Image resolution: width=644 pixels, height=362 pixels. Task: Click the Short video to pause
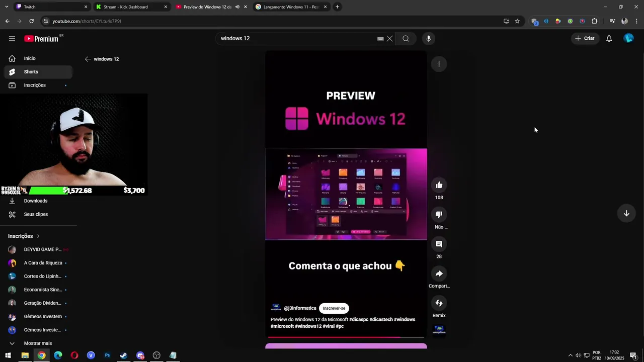[x=346, y=194]
